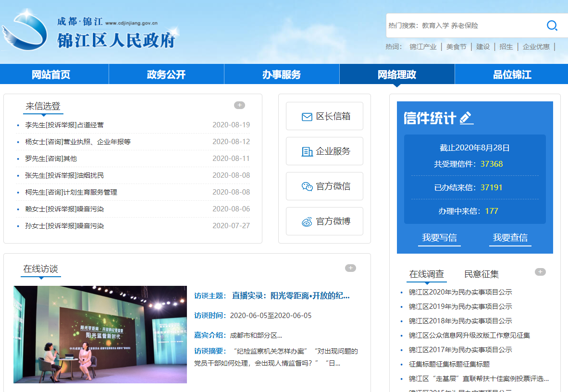Click the 官方微信 WeChat icon
The width and height of the screenshot is (568, 392).
[x=307, y=187]
